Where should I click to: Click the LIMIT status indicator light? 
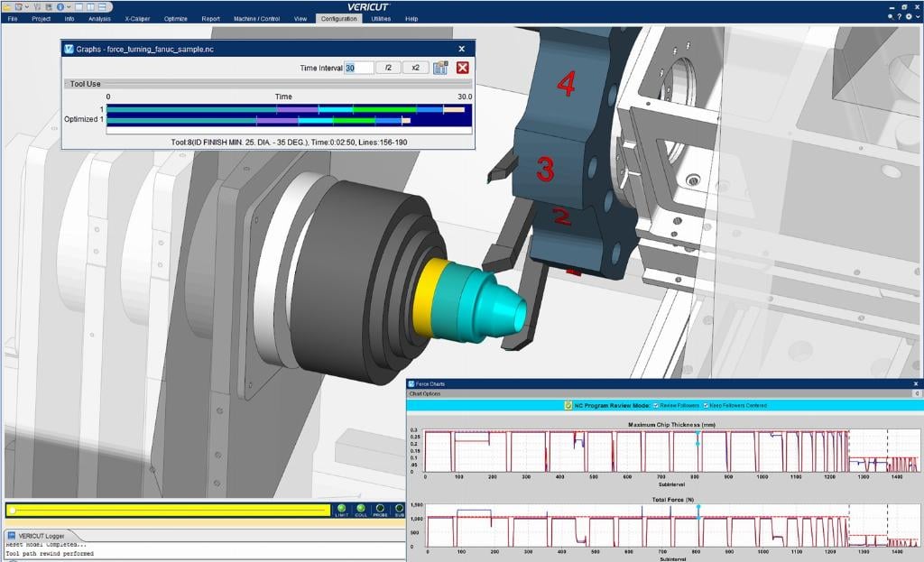[341, 510]
